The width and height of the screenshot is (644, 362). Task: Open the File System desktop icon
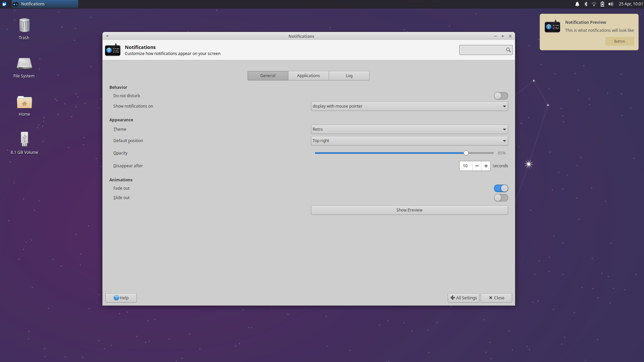click(24, 64)
